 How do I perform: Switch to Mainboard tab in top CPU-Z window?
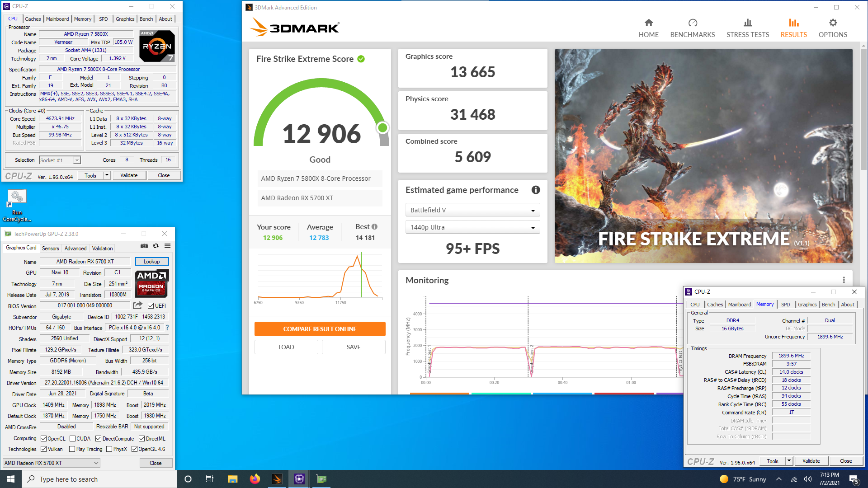coord(57,19)
